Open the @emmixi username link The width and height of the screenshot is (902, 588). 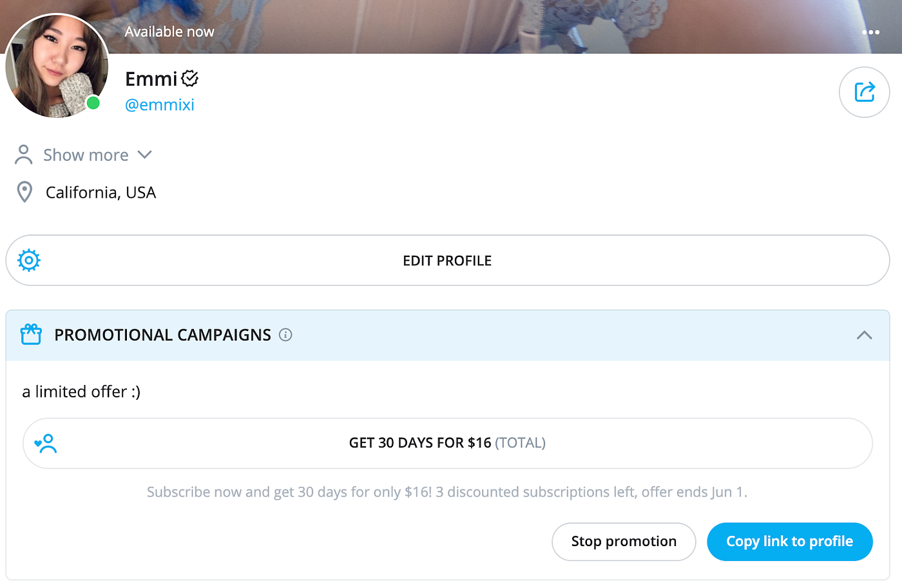pyautogui.click(x=160, y=104)
